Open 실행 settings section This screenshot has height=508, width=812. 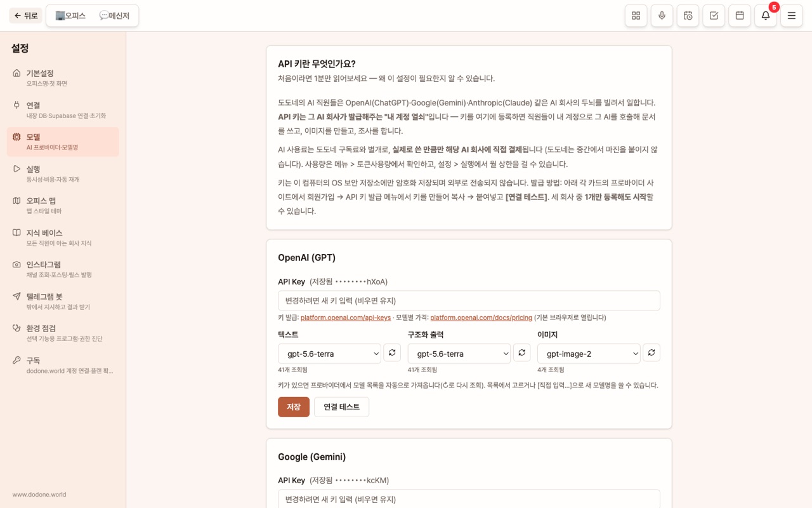(x=63, y=173)
